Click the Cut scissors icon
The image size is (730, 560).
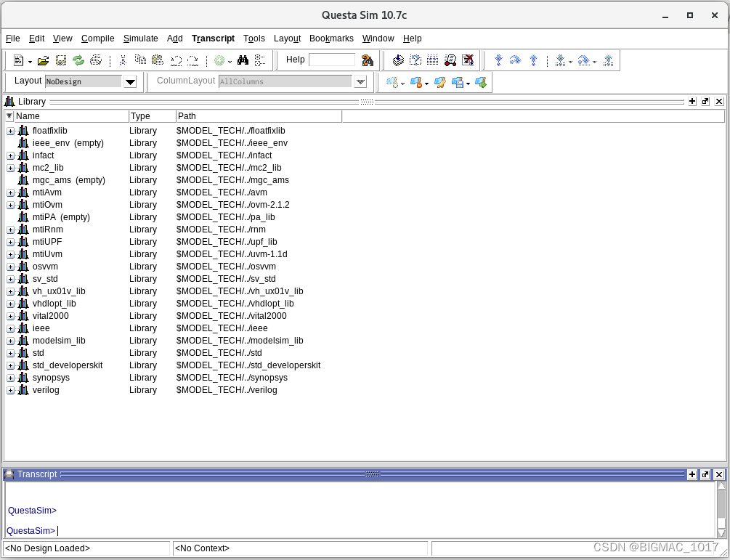(x=123, y=60)
